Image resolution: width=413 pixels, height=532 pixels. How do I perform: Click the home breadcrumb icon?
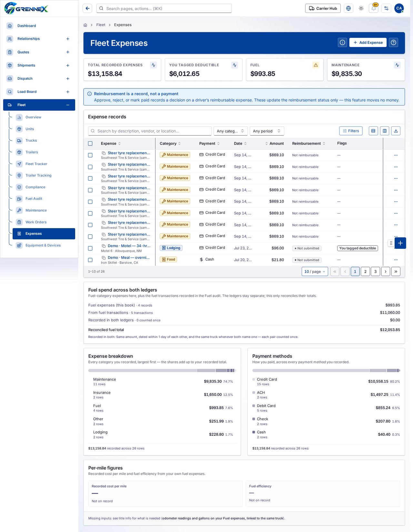(x=85, y=25)
